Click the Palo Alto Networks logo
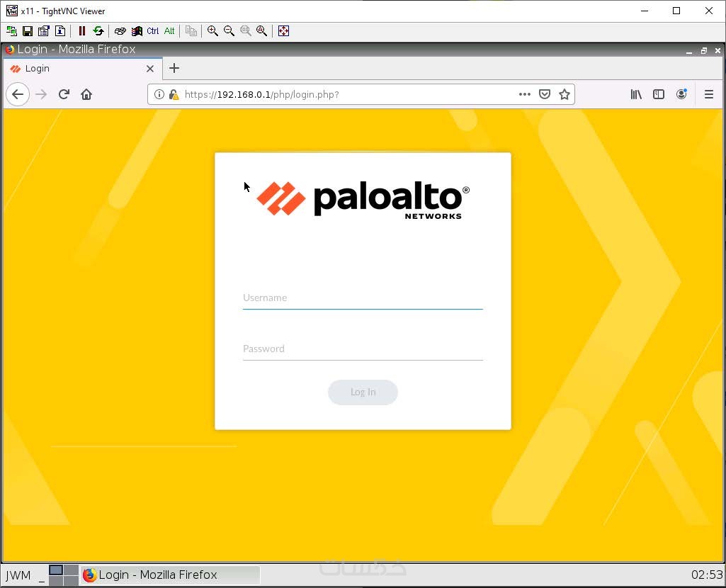 363,199
